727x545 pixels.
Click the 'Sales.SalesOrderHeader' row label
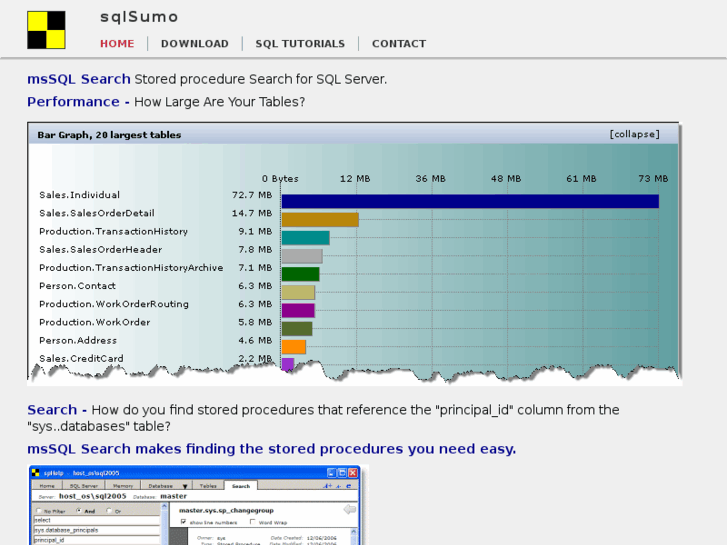101,250
